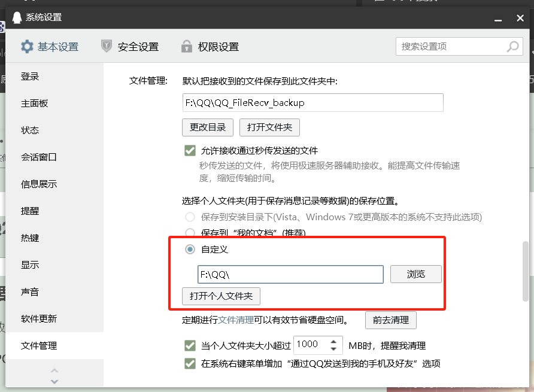Decrease the MB limit with down arrow
This screenshot has height=392, width=534.
click(x=334, y=349)
